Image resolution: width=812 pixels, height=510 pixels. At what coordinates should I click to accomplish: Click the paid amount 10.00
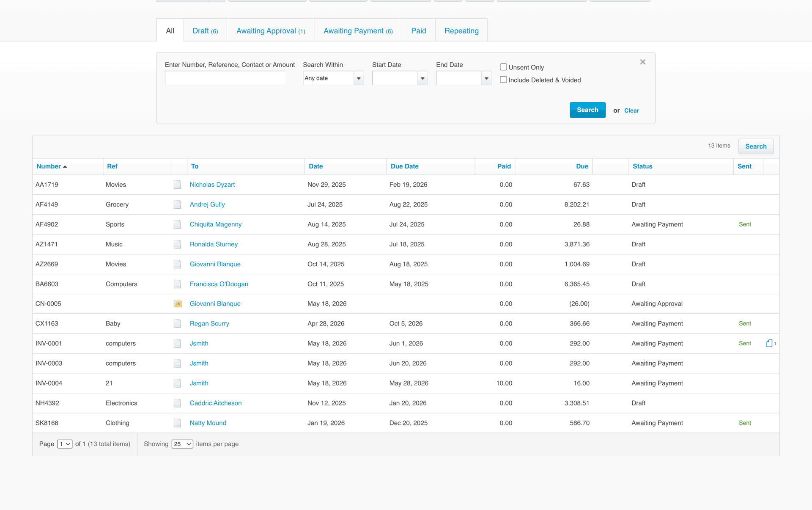coord(504,383)
